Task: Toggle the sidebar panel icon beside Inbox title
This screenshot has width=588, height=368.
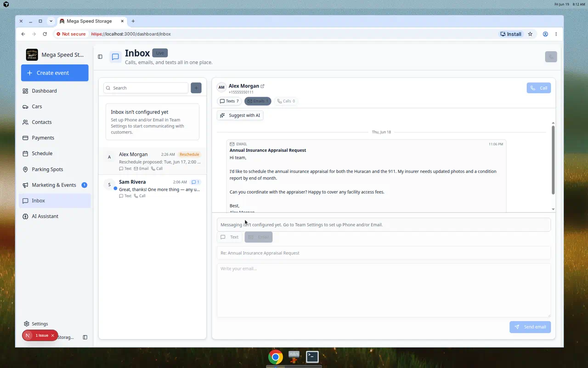Action: (x=100, y=57)
